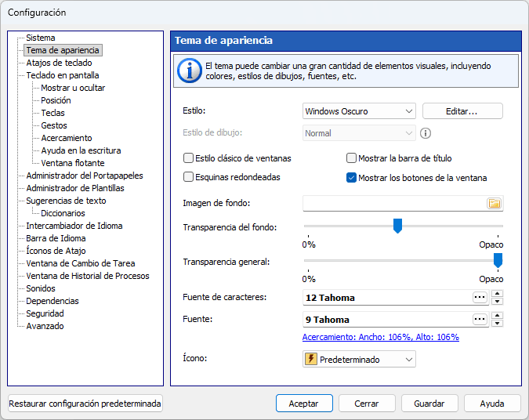Select Gestos in the tree

click(x=54, y=125)
